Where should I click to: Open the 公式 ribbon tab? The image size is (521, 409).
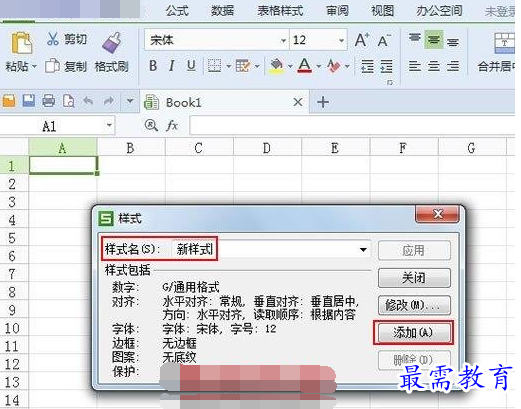pos(177,11)
